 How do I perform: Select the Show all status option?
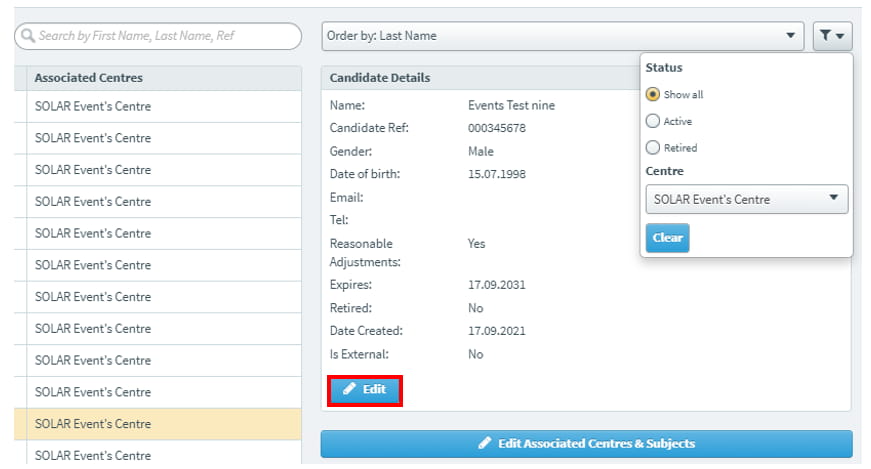tap(653, 95)
